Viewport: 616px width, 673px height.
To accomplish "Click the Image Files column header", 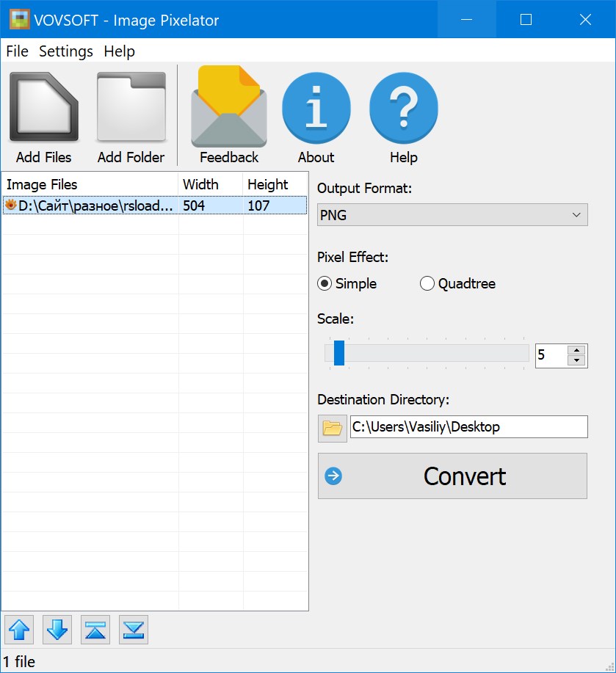I will tap(90, 184).
